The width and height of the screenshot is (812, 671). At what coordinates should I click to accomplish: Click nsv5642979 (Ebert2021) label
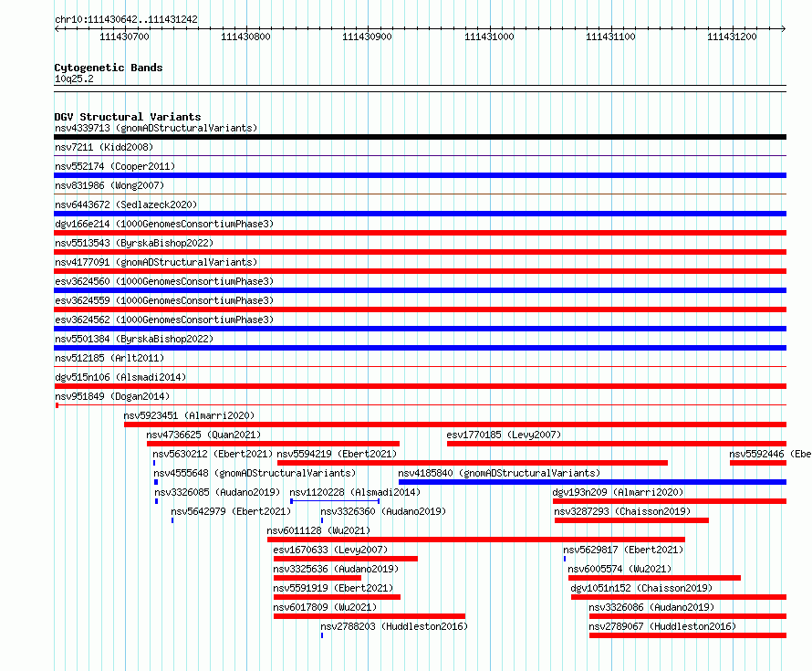pos(231,511)
